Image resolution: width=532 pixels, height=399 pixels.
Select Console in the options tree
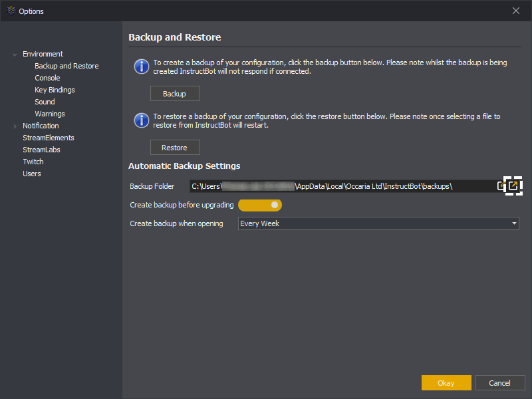coord(47,78)
